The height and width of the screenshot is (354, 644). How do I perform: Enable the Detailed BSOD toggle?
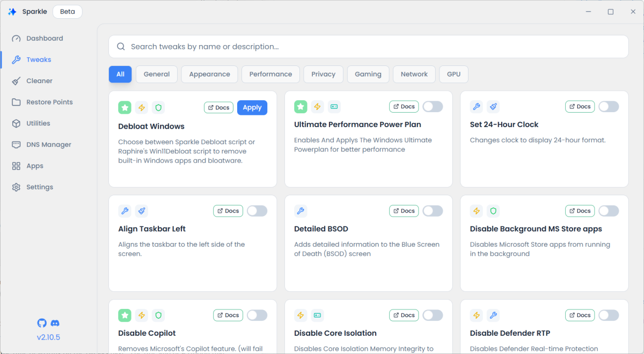point(433,211)
